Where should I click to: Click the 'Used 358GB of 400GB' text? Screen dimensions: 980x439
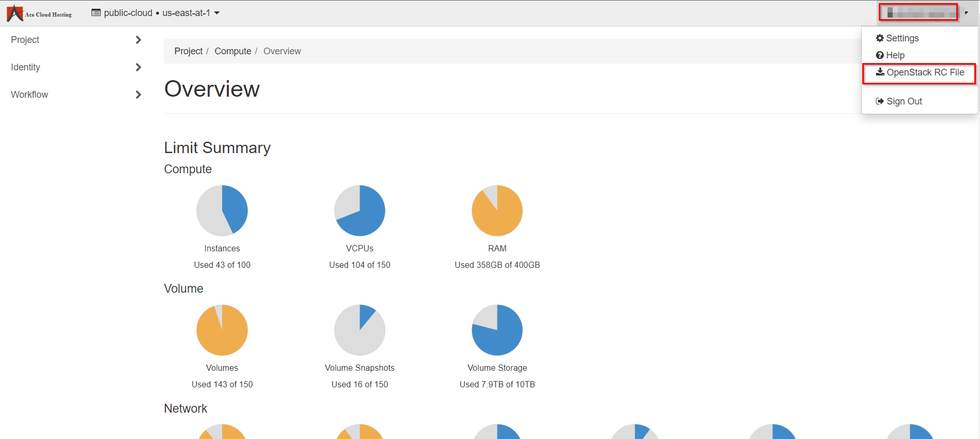click(497, 265)
